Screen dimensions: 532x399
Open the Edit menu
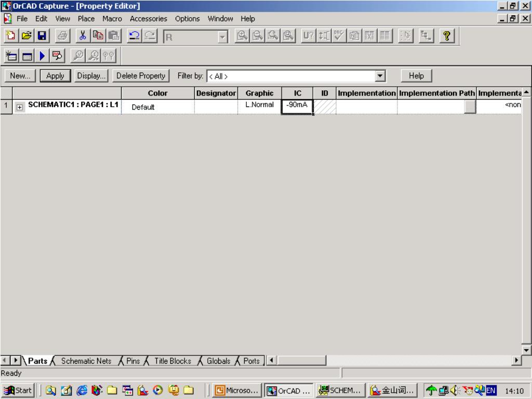click(42, 19)
